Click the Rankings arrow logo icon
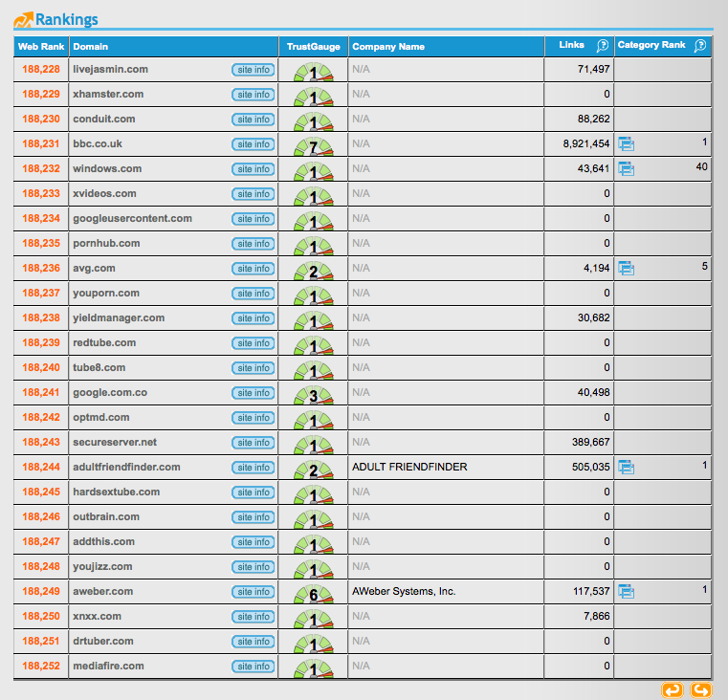 click(x=23, y=19)
